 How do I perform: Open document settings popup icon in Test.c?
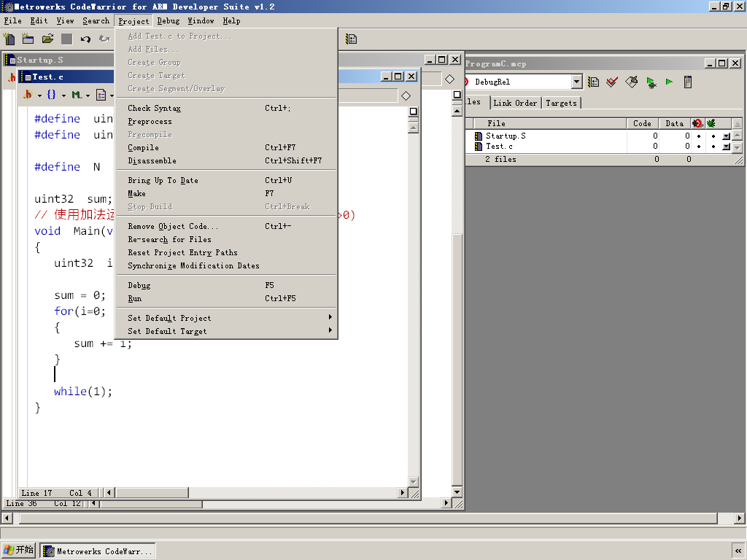[x=101, y=95]
